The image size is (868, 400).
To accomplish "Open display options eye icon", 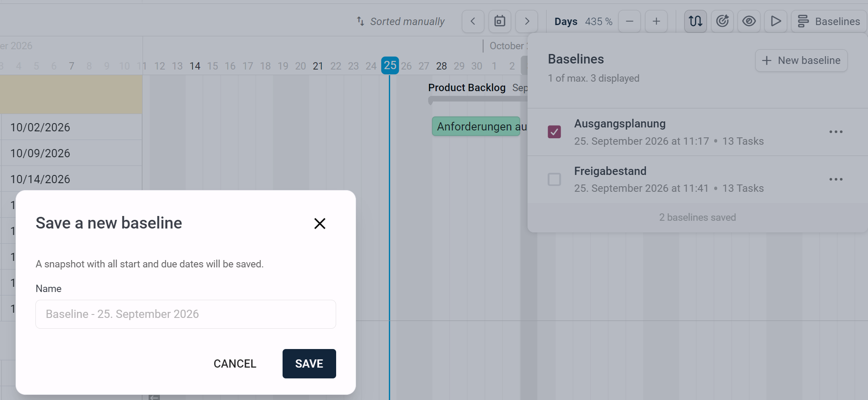I will 749,21.
